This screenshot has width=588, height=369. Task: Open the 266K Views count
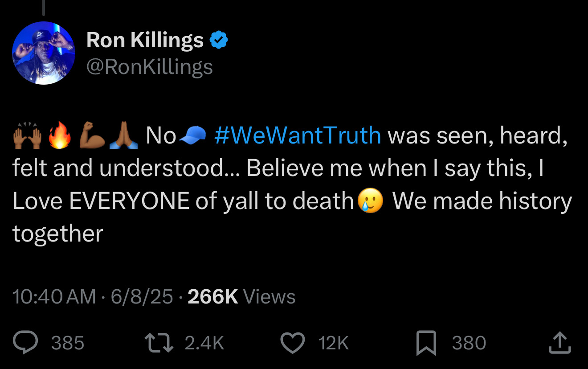[x=241, y=297]
